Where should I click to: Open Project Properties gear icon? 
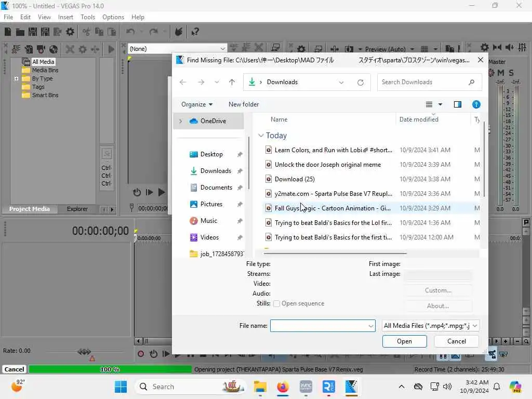pyautogui.click(x=70, y=32)
